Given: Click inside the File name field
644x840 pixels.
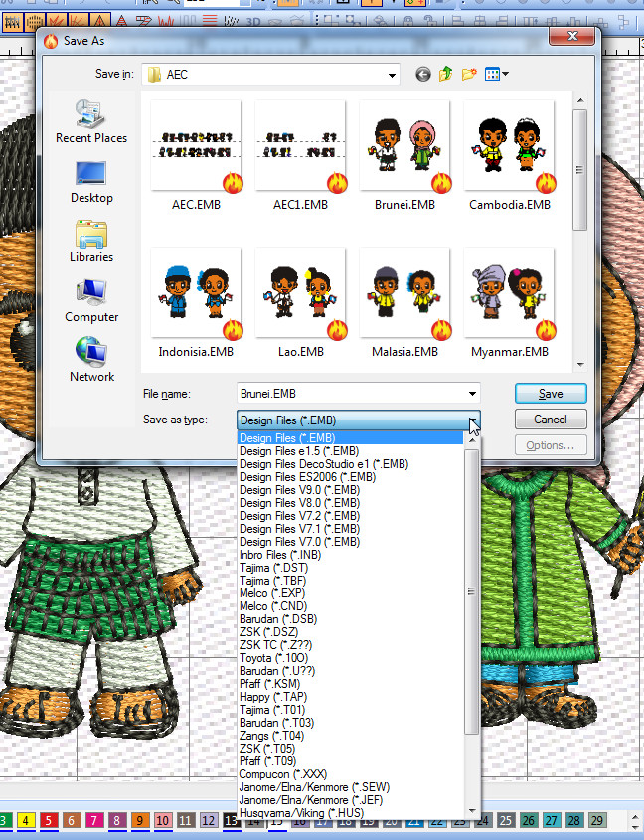Looking at the screenshot, I should (x=352, y=394).
